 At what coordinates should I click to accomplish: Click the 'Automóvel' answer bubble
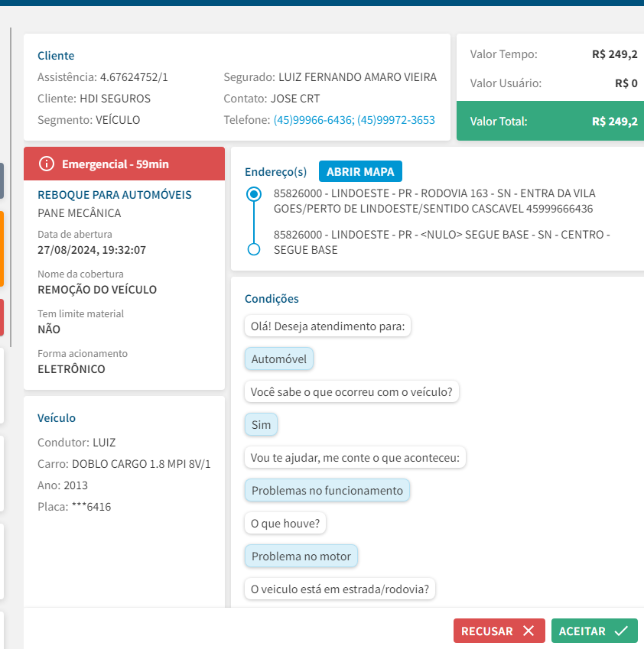pyautogui.click(x=279, y=359)
